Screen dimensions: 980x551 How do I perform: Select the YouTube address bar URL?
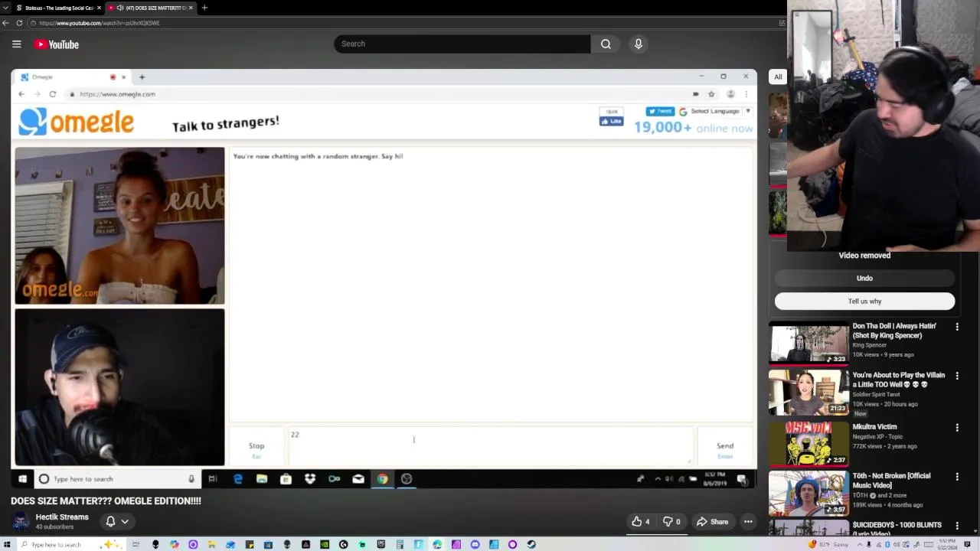[x=100, y=23]
